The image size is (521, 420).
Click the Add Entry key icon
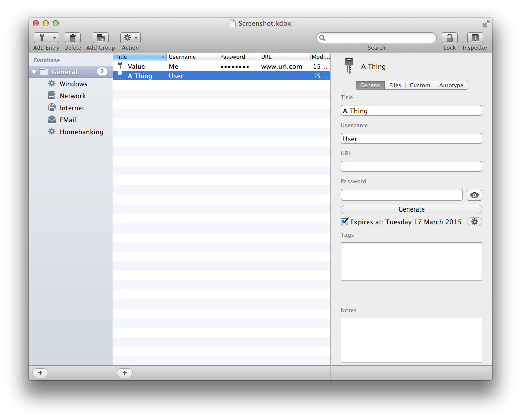pos(42,38)
